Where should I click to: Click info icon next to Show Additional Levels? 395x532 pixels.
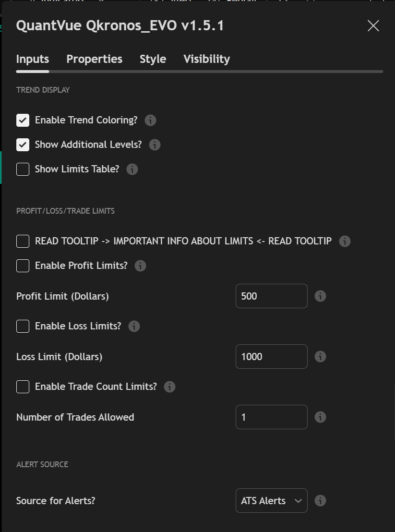[155, 145]
